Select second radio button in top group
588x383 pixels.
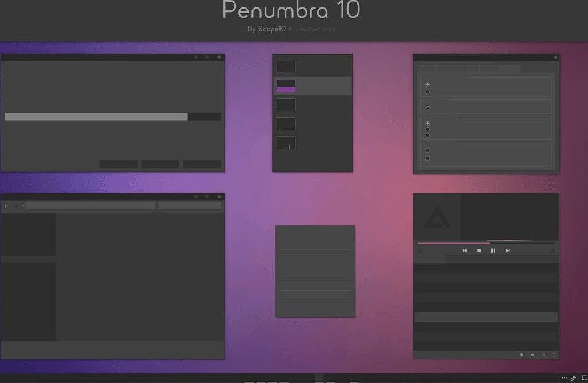(427, 92)
